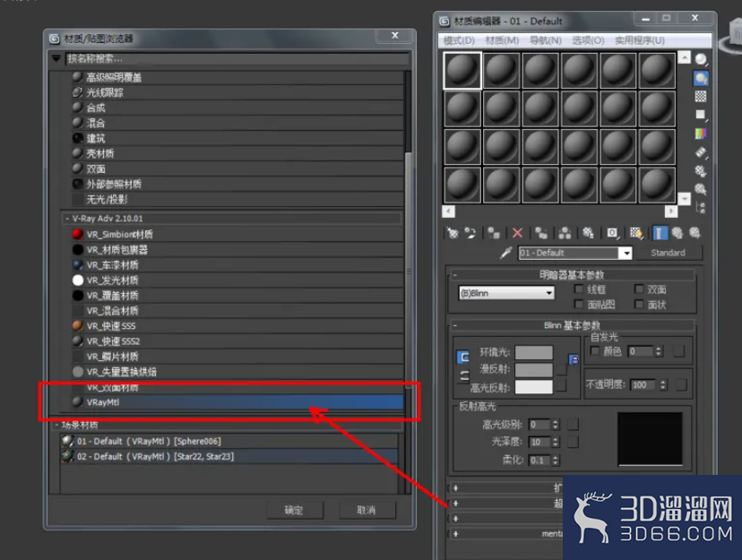The width and height of the screenshot is (742, 560).
Task: Click the map button beside 漫反射 swatch
Action: (562, 369)
